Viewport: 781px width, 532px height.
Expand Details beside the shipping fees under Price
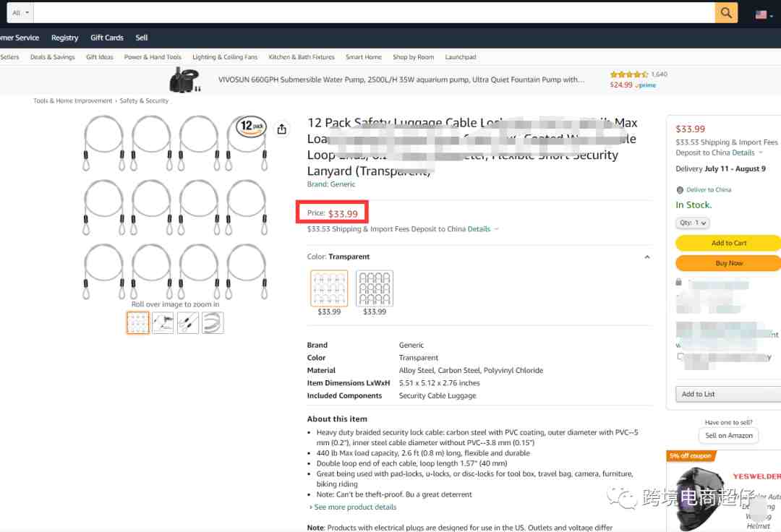coord(482,229)
